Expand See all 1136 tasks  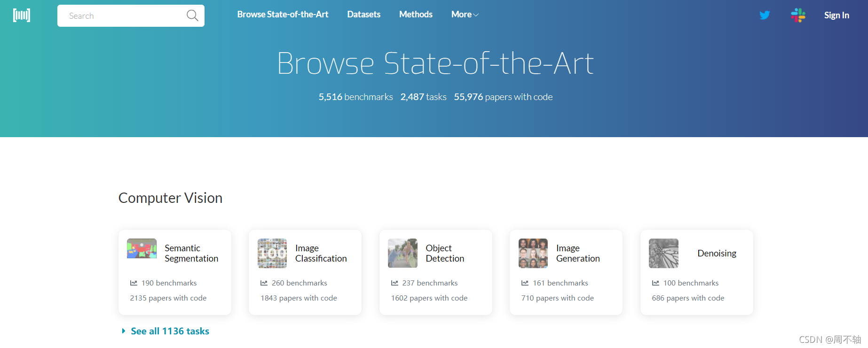click(x=165, y=331)
